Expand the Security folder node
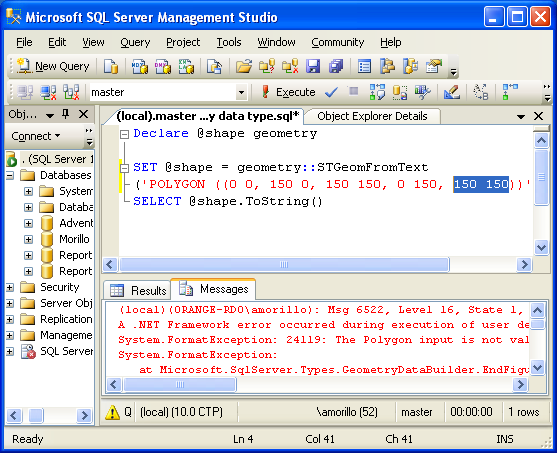This screenshot has height=453, width=557. click(10, 287)
